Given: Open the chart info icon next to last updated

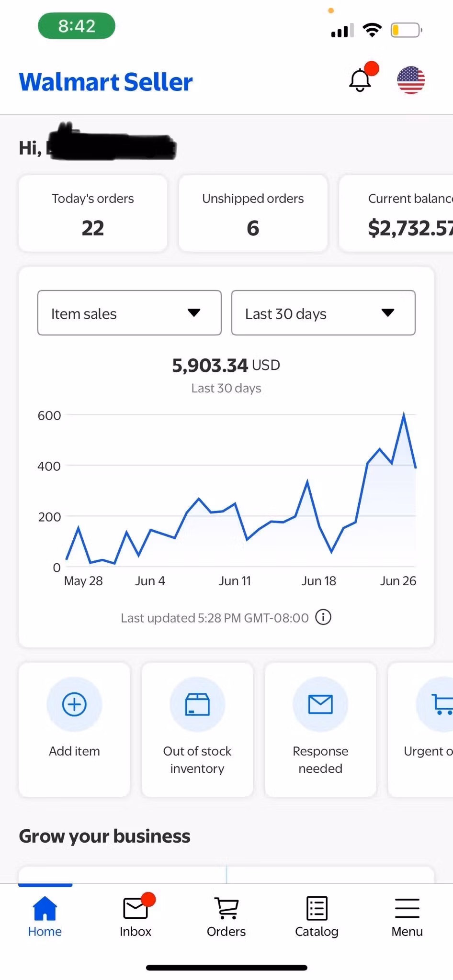Looking at the screenshot, I should click(323, 617).
